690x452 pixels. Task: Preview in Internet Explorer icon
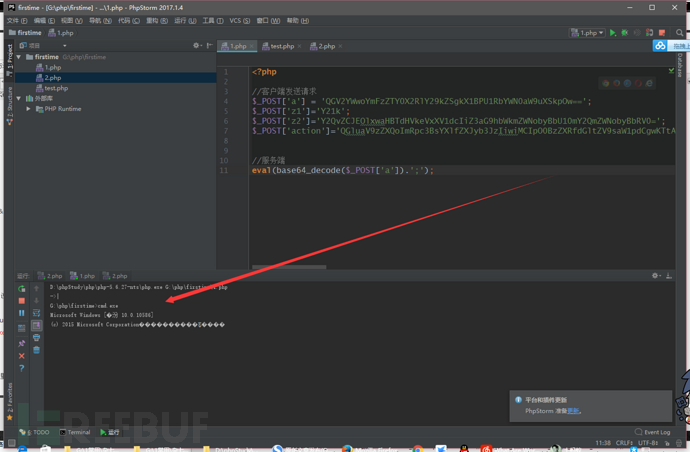pos(649,83)
